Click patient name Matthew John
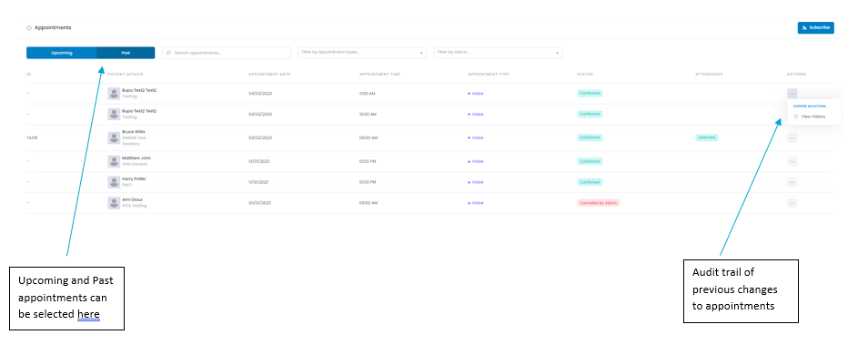 [136, 157]
